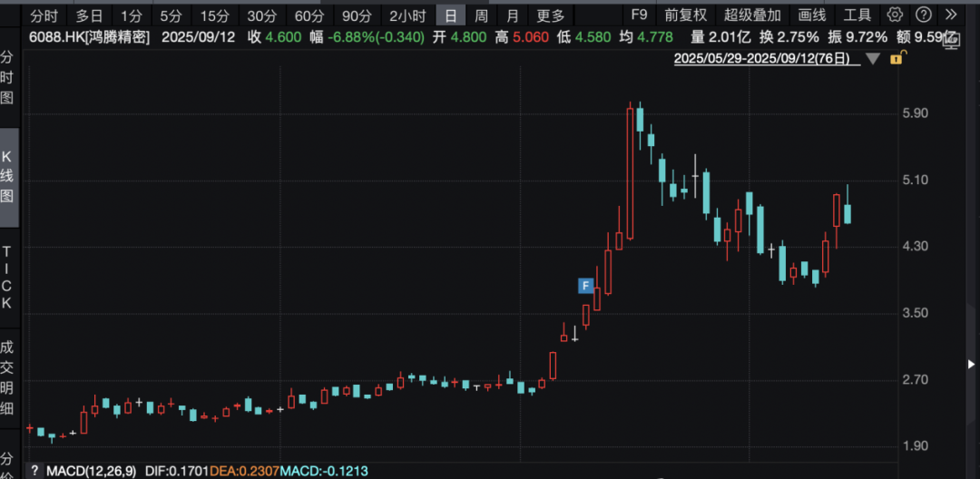Select the 月 monthly period
This screenshot has width=980, height=479.
click(x=513, y=15)
